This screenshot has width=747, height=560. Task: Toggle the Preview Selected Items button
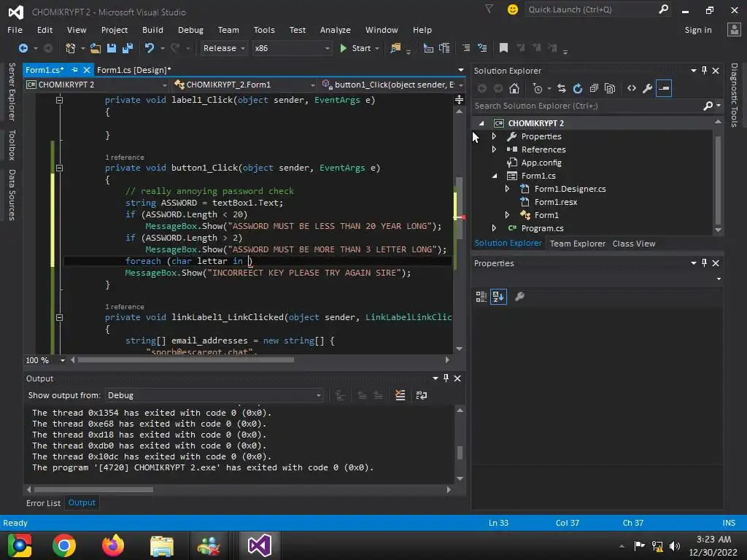point(664,88)
